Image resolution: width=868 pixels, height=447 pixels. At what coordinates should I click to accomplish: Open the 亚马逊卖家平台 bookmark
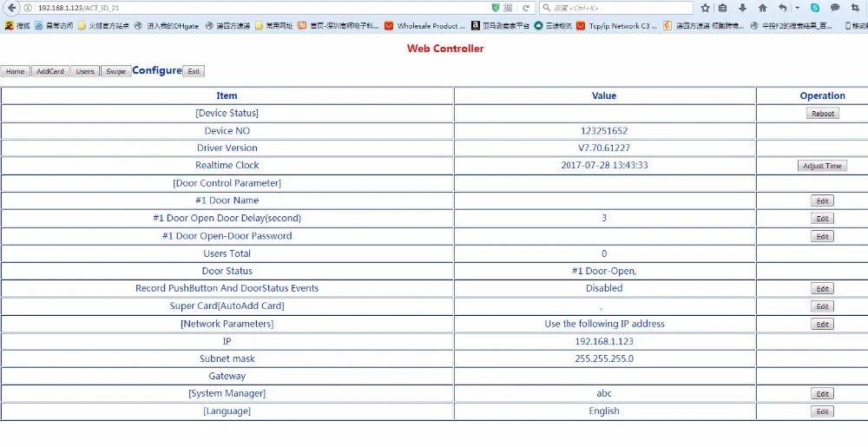click(x=501, y=26)
